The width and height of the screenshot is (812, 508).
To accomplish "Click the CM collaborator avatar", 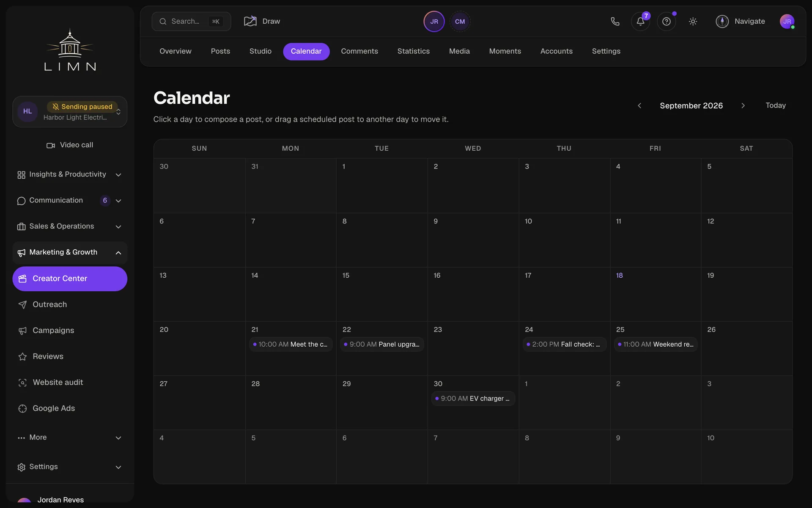I will [460, 22].
